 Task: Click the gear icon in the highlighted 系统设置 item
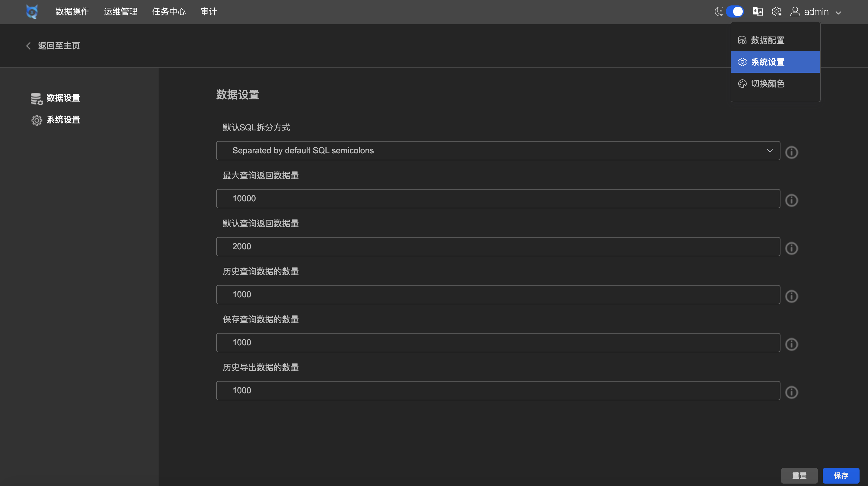(x=742, y=62)
